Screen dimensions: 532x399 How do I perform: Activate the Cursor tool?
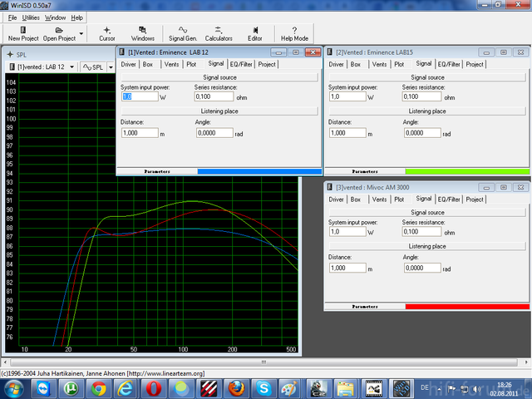[107, 32]
